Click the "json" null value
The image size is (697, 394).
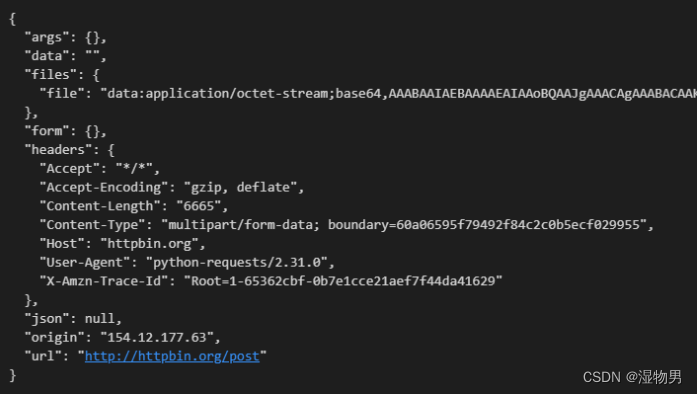[x=100, y=318]
